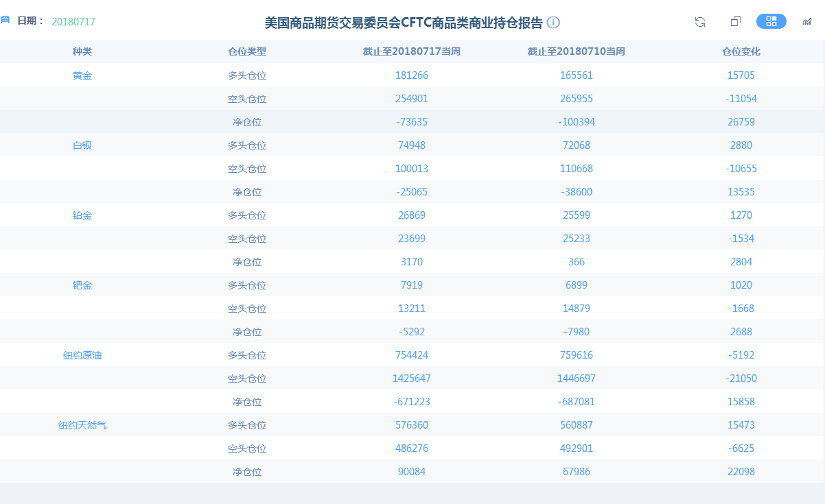Click the position change value 15705
The width and height of the screenshot is (825, 504).
tap(741, 75)
